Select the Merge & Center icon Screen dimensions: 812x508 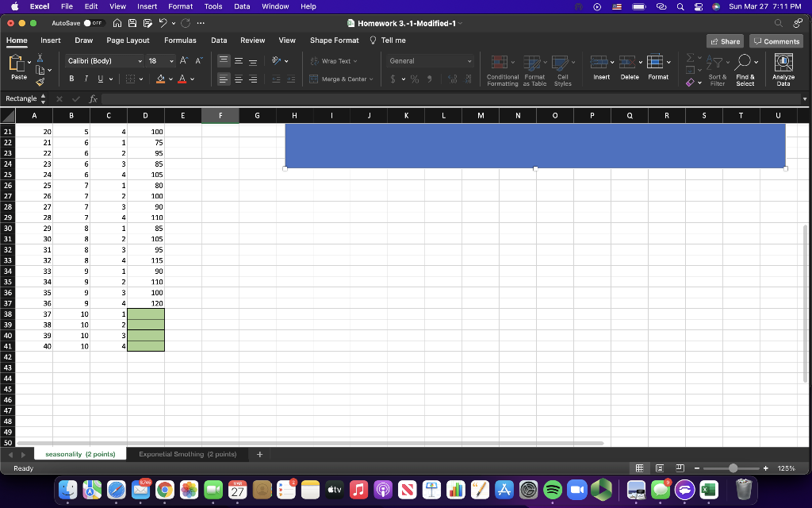pyautogui.click(x=342, y=79)
